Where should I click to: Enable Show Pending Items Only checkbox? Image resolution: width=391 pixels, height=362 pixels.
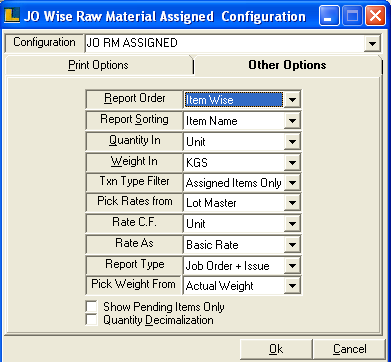tap(91, 307)
